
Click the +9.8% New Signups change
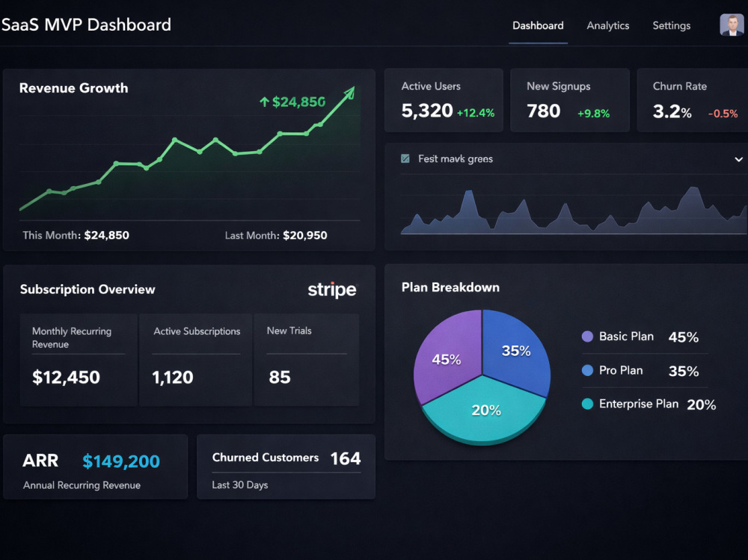tap(593, 114)
